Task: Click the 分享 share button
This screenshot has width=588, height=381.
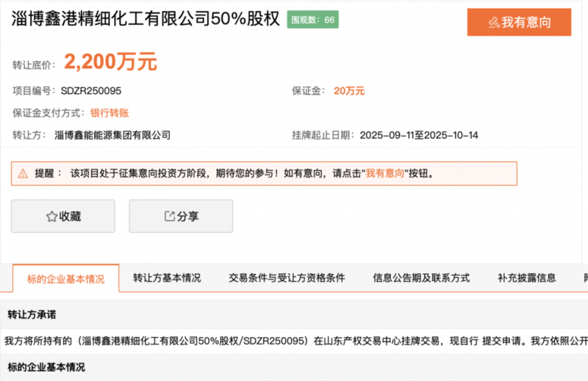Action: [x=181, y=216]
